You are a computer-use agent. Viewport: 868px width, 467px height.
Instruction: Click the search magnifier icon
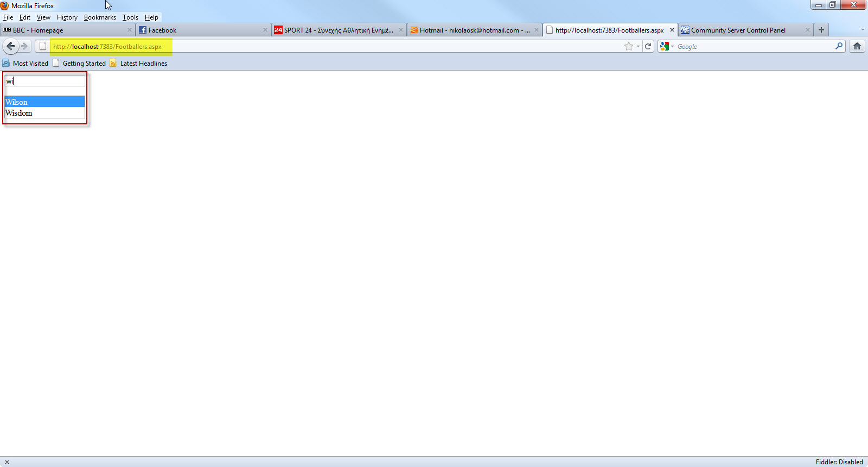[839, 46]
